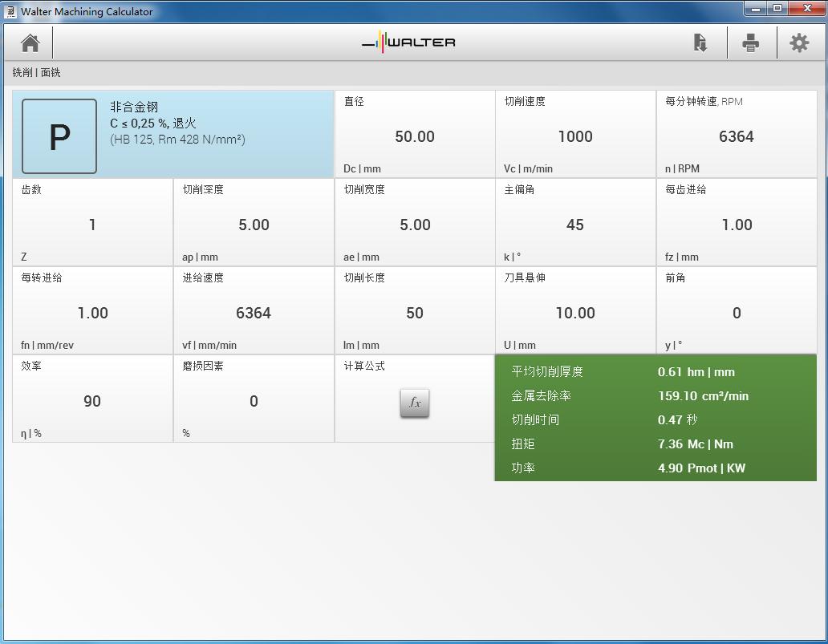Click the HB 125, Rm 428 N/mm² text
This screenshot has width=828, height=644.
tap(177, 140)
